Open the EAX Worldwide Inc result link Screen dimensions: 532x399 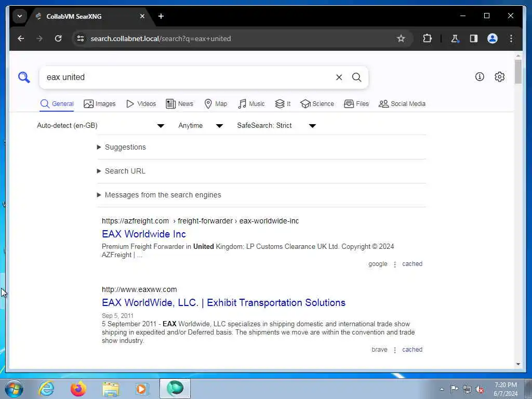[144, 234]
